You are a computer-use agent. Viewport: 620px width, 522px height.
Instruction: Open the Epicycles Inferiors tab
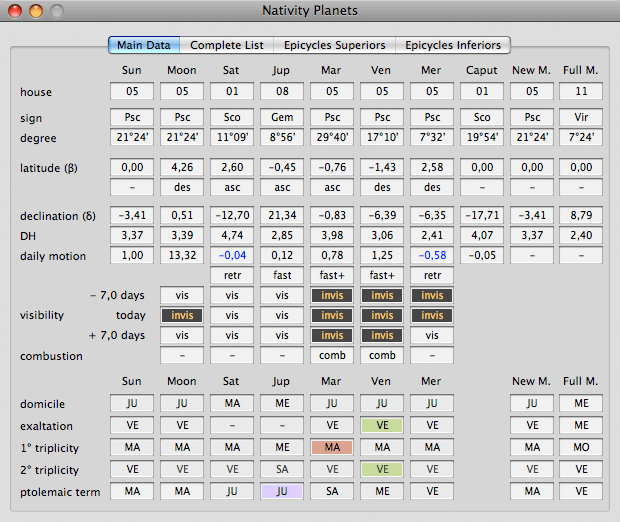[453, 45]
